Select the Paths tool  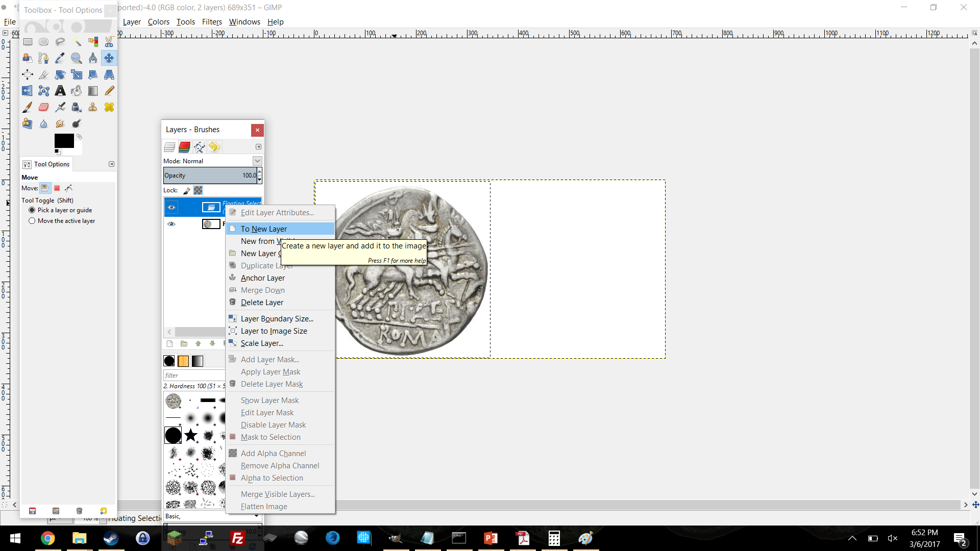pos(44,58)
